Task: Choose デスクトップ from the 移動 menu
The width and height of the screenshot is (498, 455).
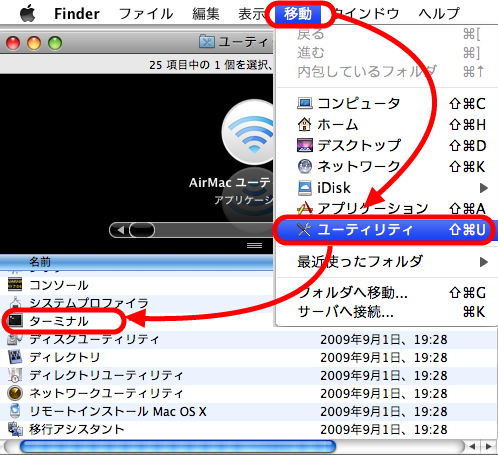Action: pyautogui.click(x=387, y=146)
